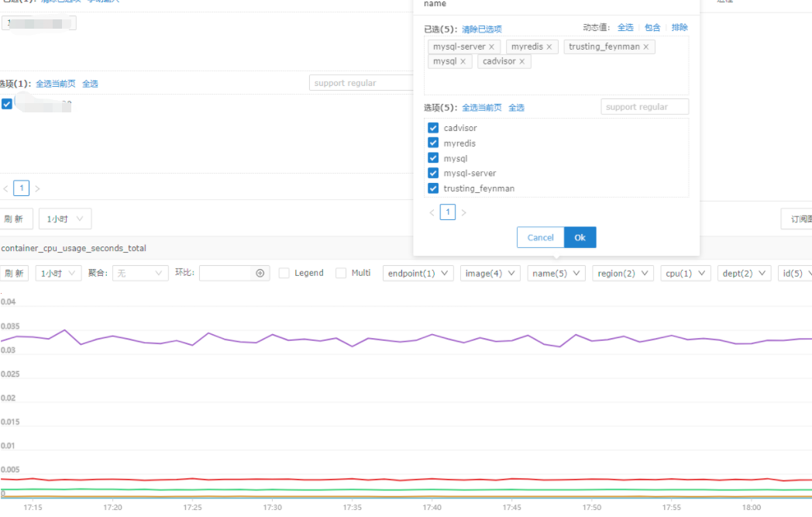Click the 排除 link

pyautogui.click(x=680, y=27)
